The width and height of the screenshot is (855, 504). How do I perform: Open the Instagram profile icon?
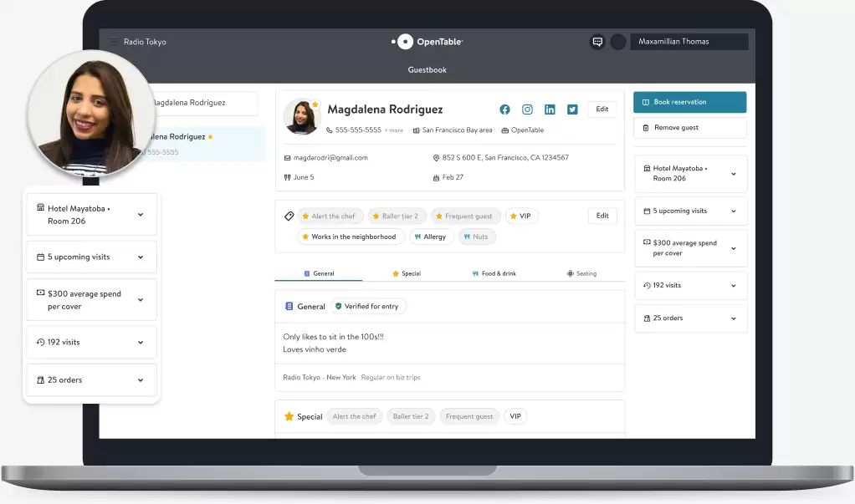click(x=527, y=109)
